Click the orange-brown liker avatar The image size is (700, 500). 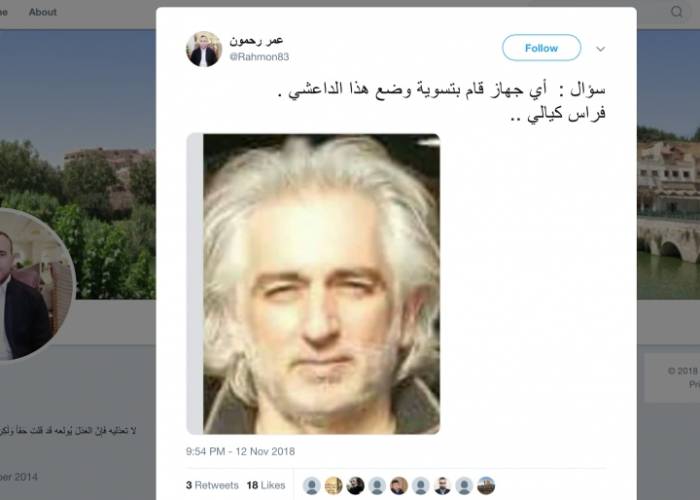(399, 486)
